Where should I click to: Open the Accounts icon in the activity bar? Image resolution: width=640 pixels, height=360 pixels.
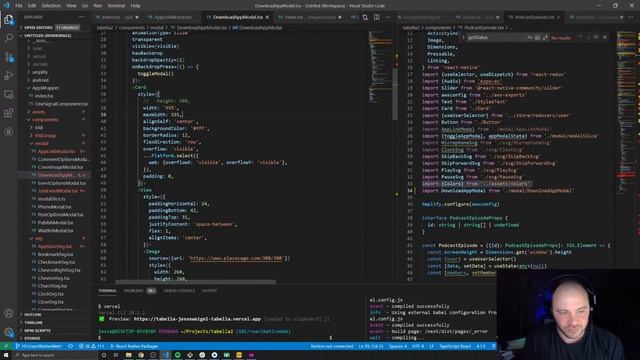[x=9, y=313]
